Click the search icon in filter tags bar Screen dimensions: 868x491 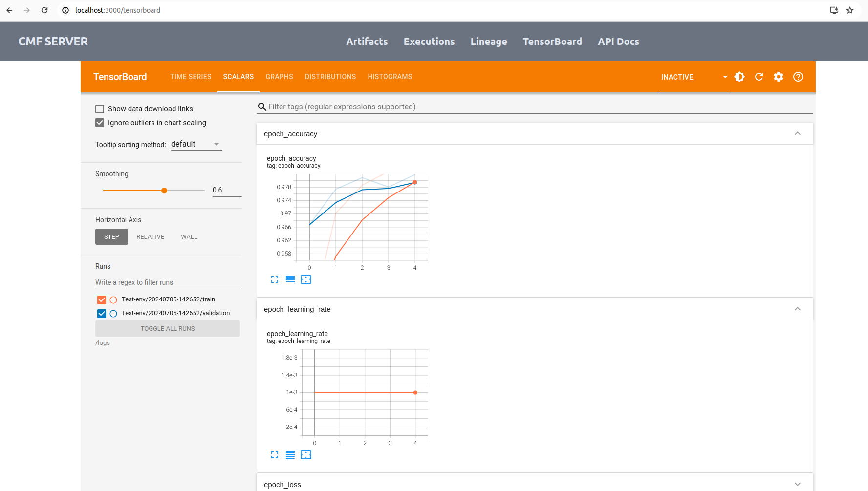coord(262,107)
